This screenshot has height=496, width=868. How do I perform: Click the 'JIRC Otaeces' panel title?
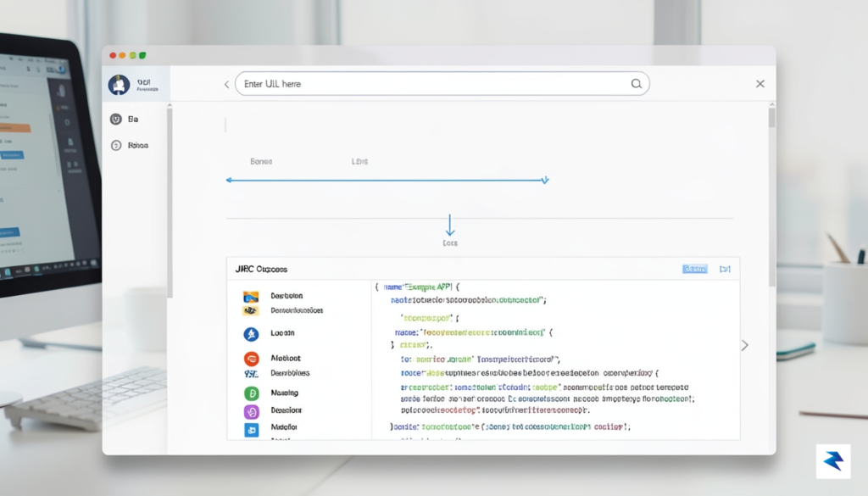point(261,269)
